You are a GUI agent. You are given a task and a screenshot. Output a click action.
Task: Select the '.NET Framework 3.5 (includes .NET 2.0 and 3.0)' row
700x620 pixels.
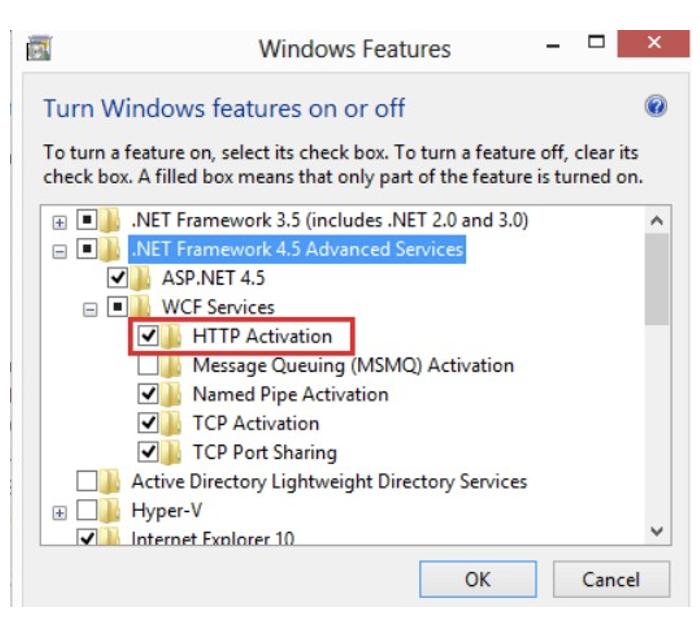[330, 220]
